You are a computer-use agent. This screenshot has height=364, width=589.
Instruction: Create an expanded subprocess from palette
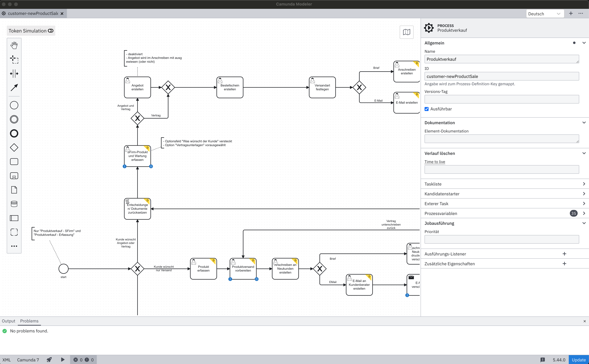[14, 176]
